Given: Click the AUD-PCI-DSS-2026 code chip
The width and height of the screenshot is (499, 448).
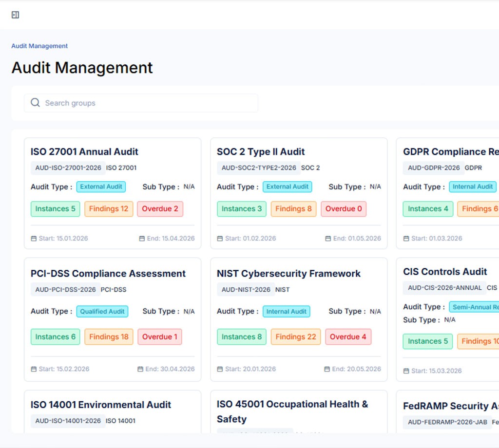Looking at the screenshot, I should point(66,290).
